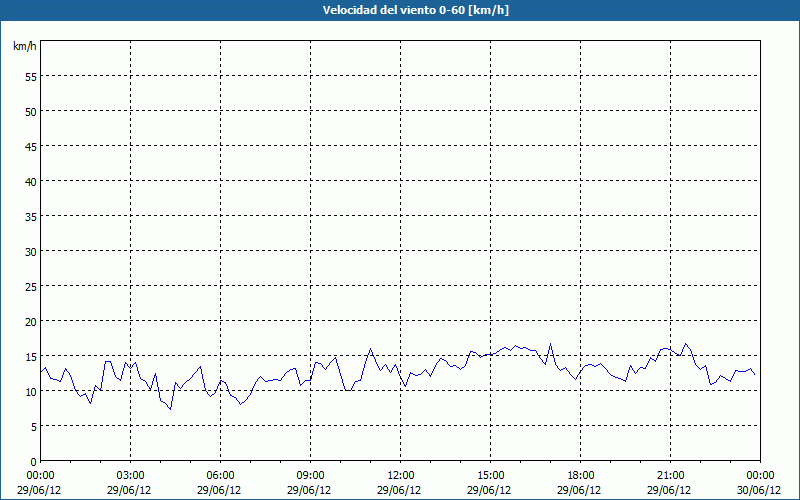The height and width of the screenshot is (500, 800).
Task: Click the '06:00' time axis label
Action: (x=220, y=476)
